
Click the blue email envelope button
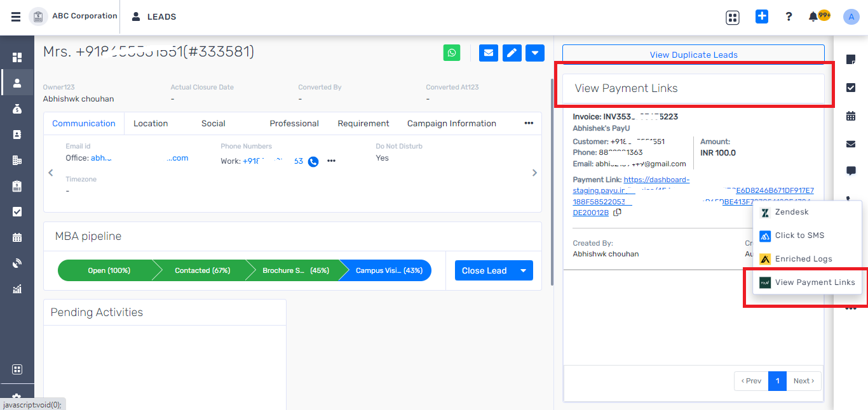point(488,53)
